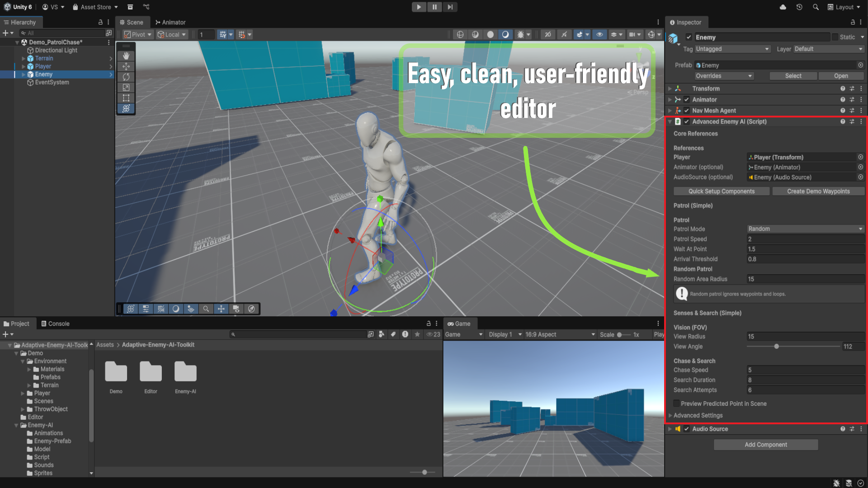Adjust the View Angle slider handle
The height and width of the screenshot is (488, 868).
tap(776, 347)
